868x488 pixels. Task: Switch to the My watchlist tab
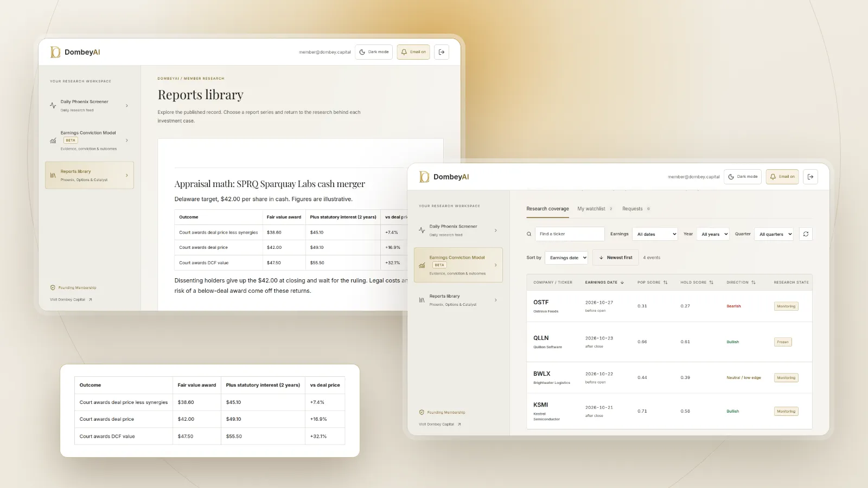[595, 209]
